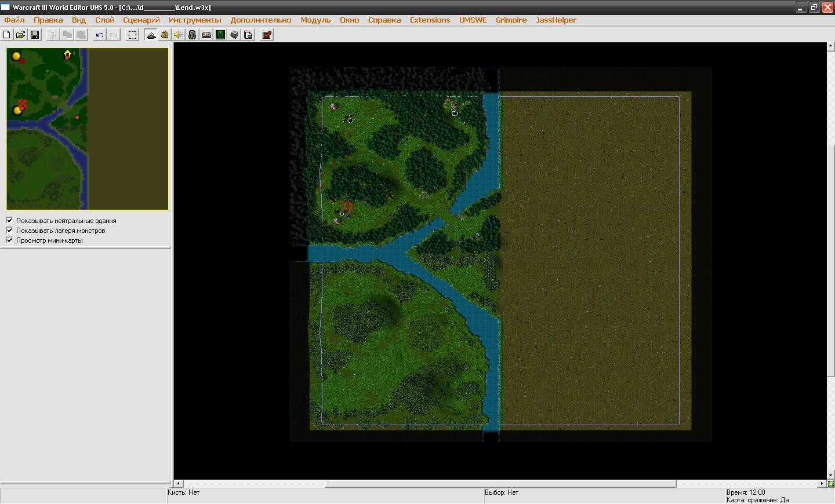This screenshot has width=835, height=504.
Task: Open the Trigger Editor 'a' icon
Action: click(165, 35)
